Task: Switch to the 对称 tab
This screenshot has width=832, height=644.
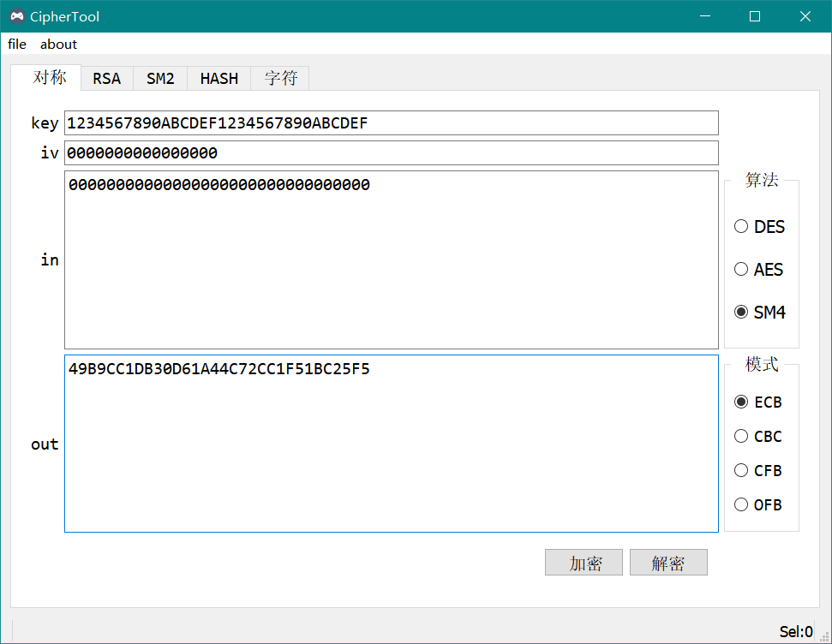Action: point(46,77)
